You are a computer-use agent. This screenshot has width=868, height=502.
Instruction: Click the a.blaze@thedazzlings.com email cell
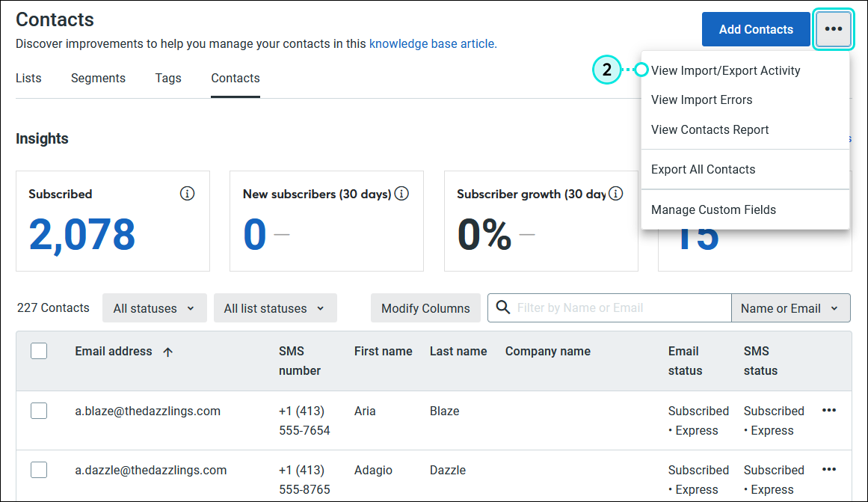click(148, 411)
